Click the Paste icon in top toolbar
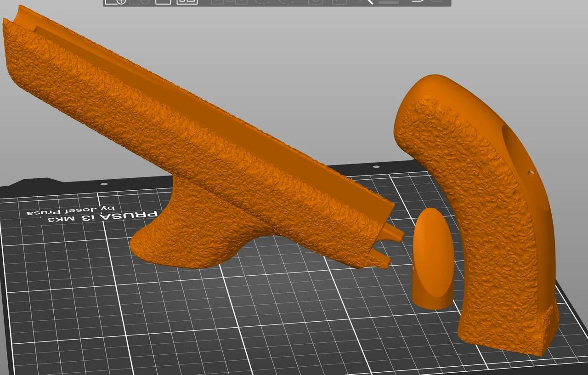This screenshot has width=588, height=375. tap(240, 1)
